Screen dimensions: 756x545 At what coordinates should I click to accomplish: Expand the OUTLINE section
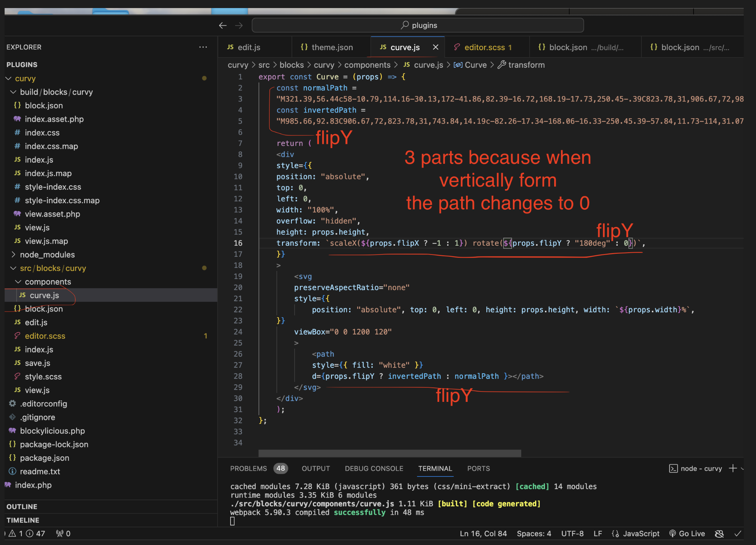[x=22, y=506]
